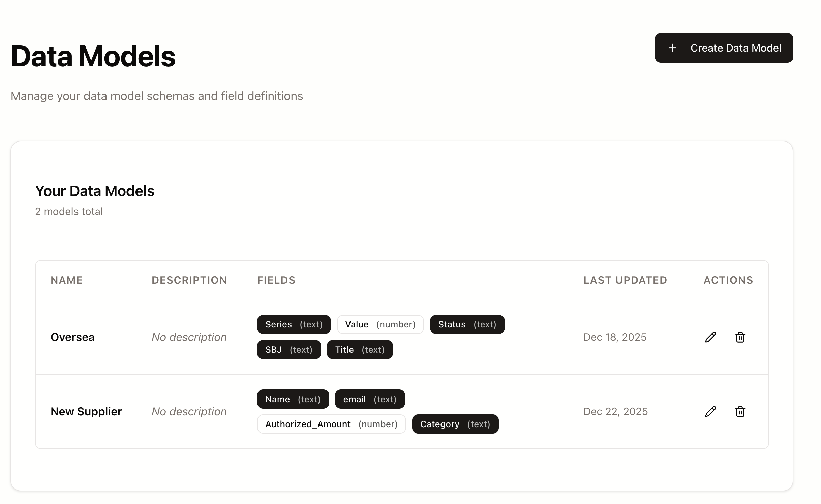Click the Fields column header
This screenshot has height=504, width=821.
(x=276, y=280)
